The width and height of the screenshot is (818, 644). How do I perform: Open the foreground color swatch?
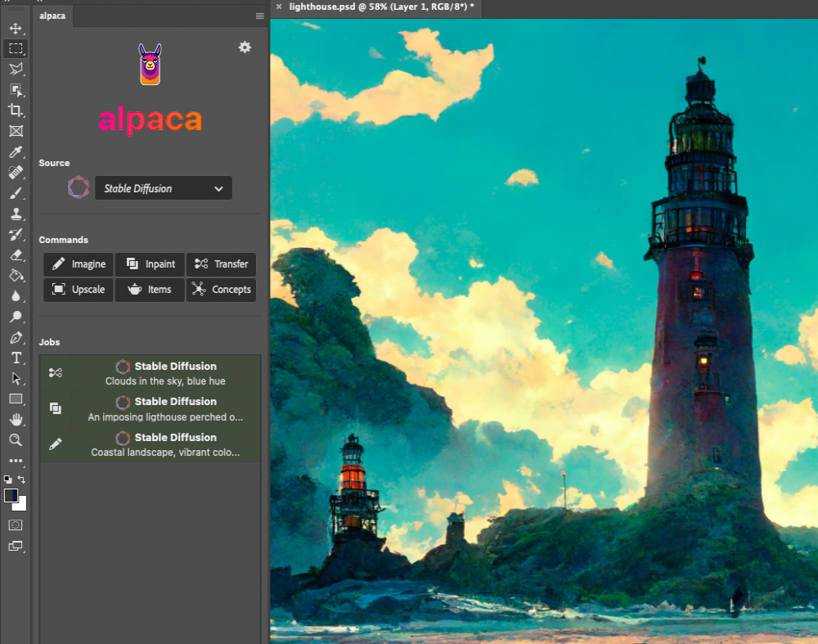11,495
